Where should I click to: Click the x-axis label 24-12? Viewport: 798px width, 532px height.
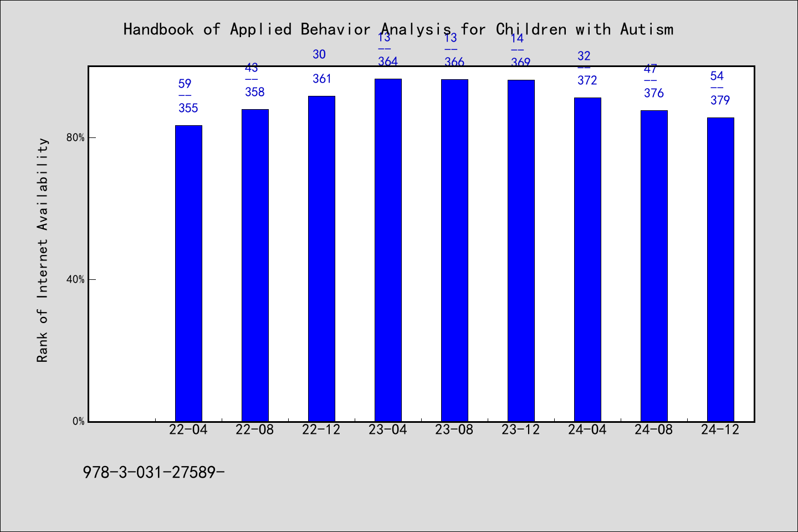(720, 430)
